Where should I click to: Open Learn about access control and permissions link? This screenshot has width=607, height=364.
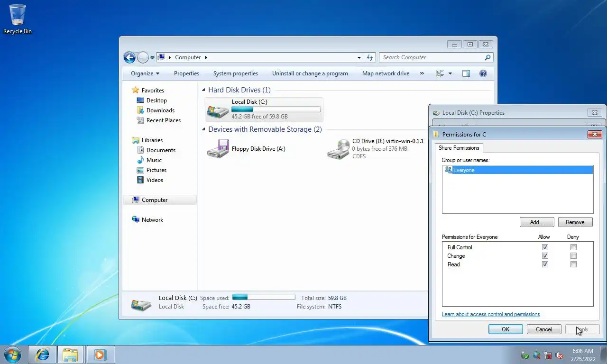(x=491, y=314)
